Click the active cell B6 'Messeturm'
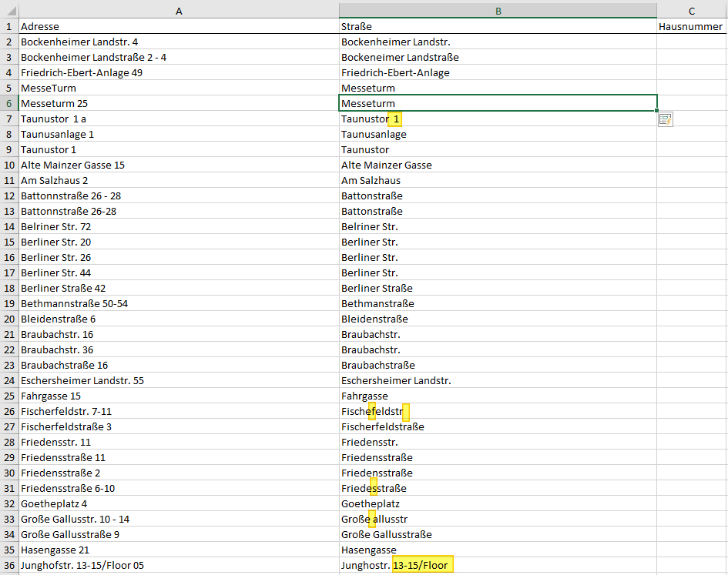Image resolution: width=728 pixels, height=575 pixels. click(498, 103)
